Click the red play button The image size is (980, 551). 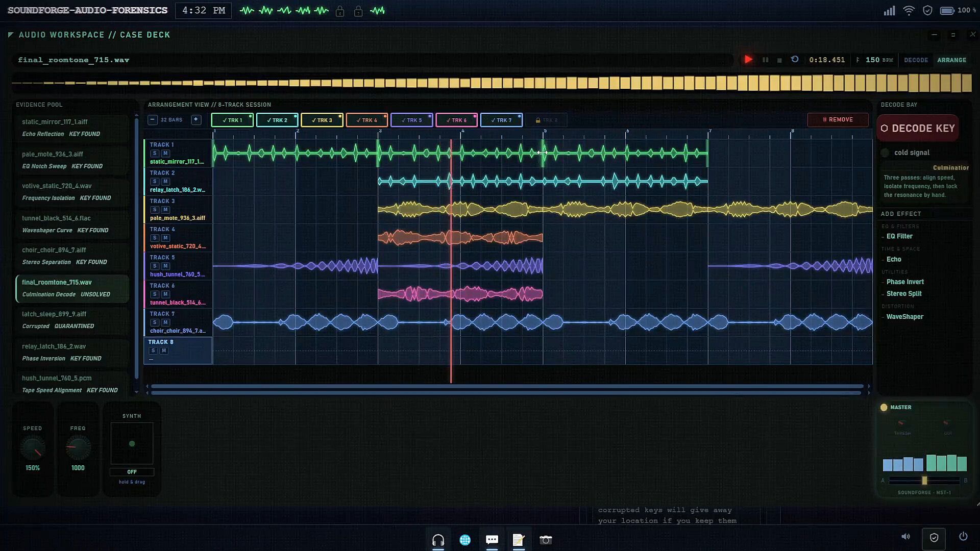pos(748,60)
